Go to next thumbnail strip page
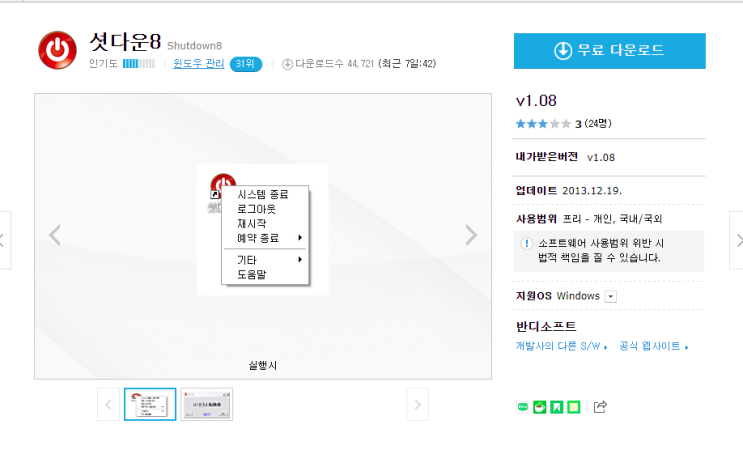Viewport: 743px width, 450px height. click(x=417, y=405)
